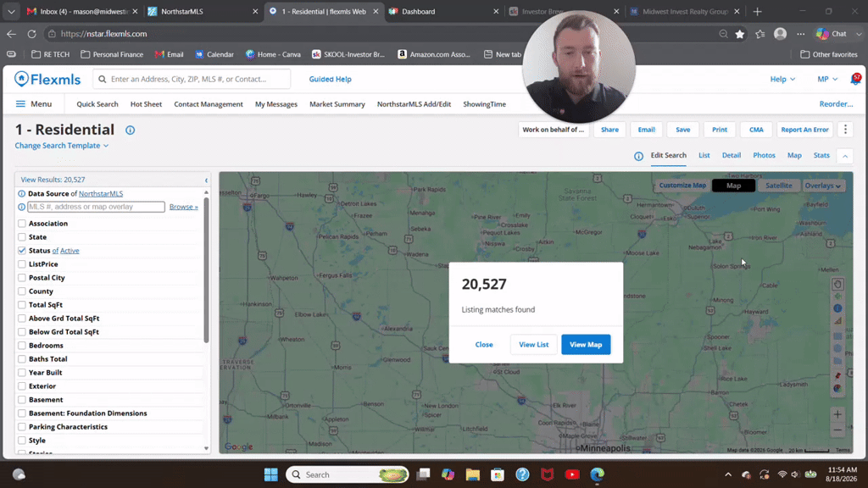Select the map info identify tool

837,308
